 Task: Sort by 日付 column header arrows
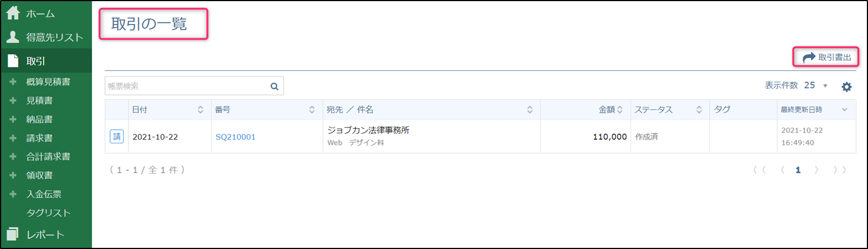point(200,110)
